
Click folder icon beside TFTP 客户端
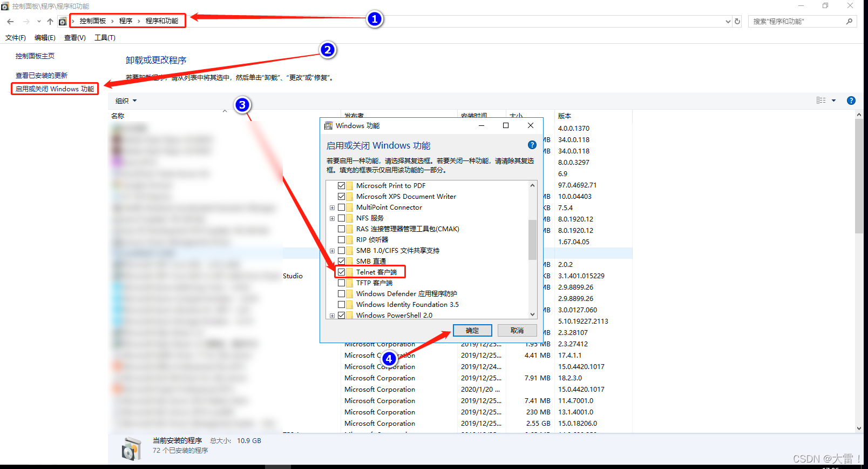pos(350,283)
